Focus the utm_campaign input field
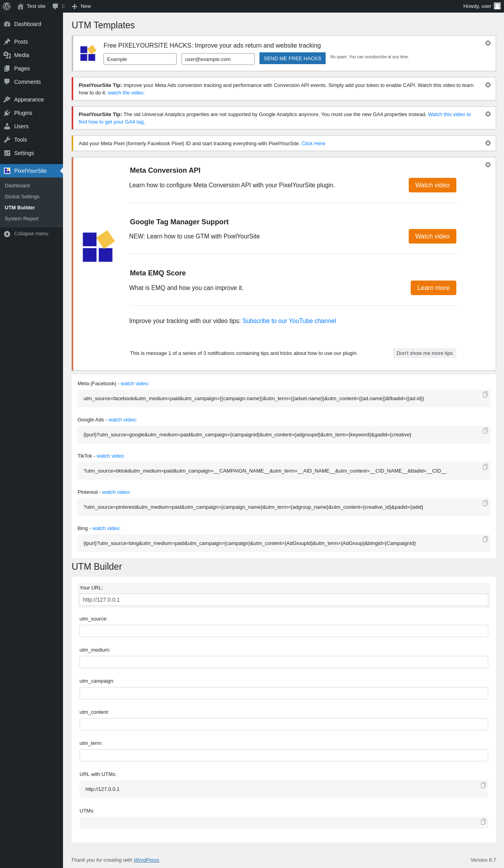The height and width of the screenshot is (868, 504). [x=284, y=693]
